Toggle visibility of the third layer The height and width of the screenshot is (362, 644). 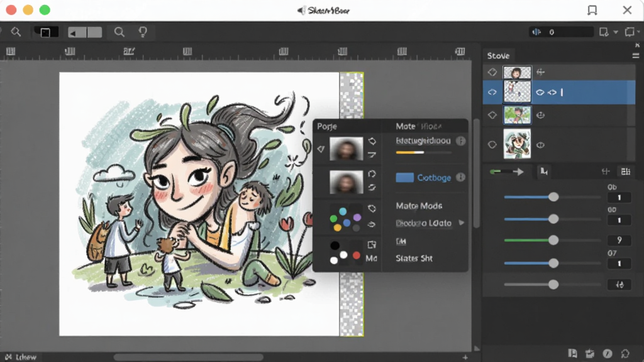[492, 116]
